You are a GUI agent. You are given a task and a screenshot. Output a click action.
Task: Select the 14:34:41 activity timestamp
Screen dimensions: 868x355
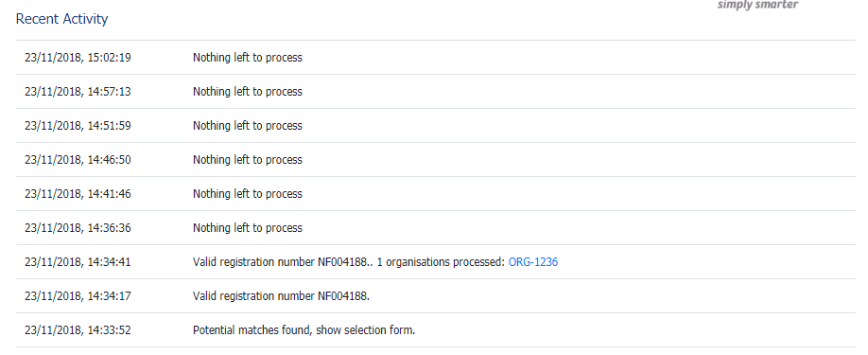78,262
